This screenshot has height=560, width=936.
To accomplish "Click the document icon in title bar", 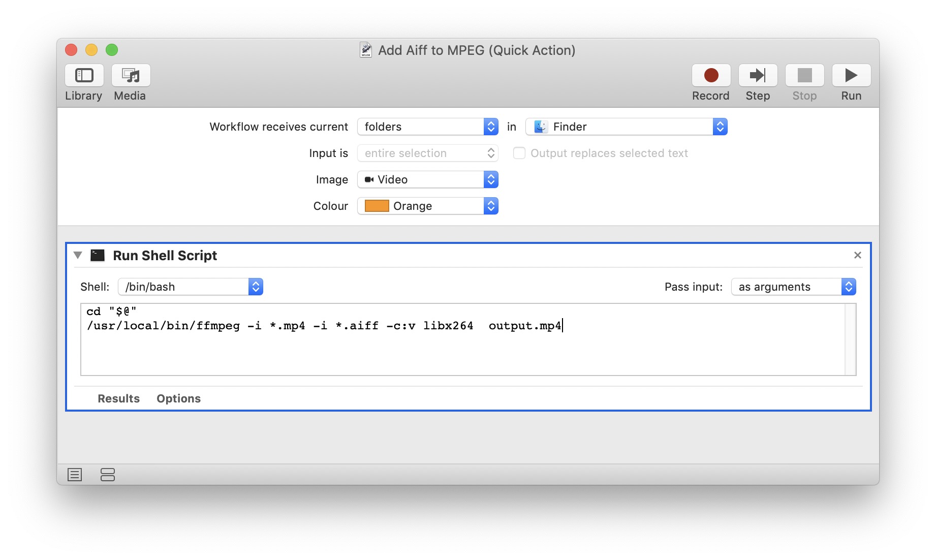I will pos(365,50).
